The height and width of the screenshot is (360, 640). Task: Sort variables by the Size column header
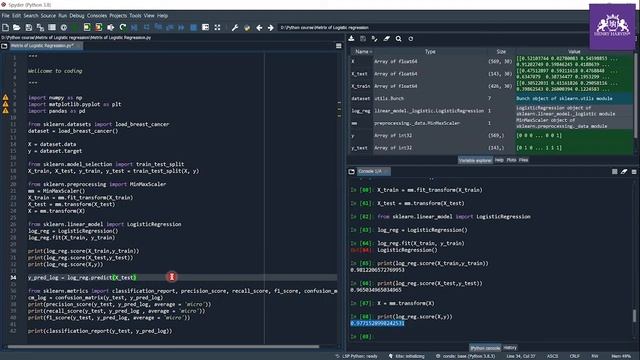(501, 52)
